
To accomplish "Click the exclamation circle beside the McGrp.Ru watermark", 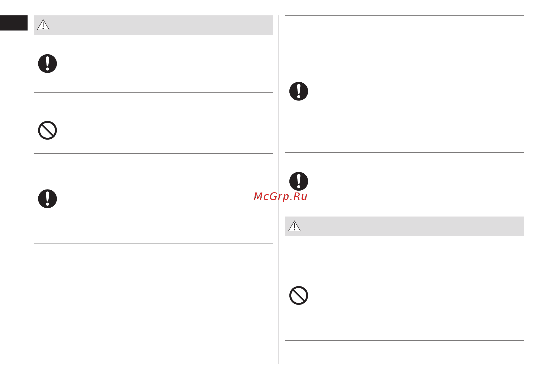I will pyautogui.click(x=299, y=181).
